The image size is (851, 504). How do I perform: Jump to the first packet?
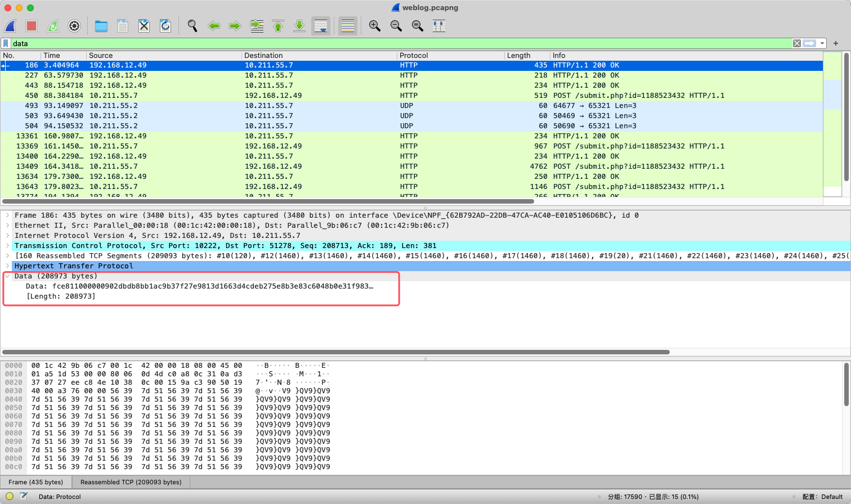278,26
